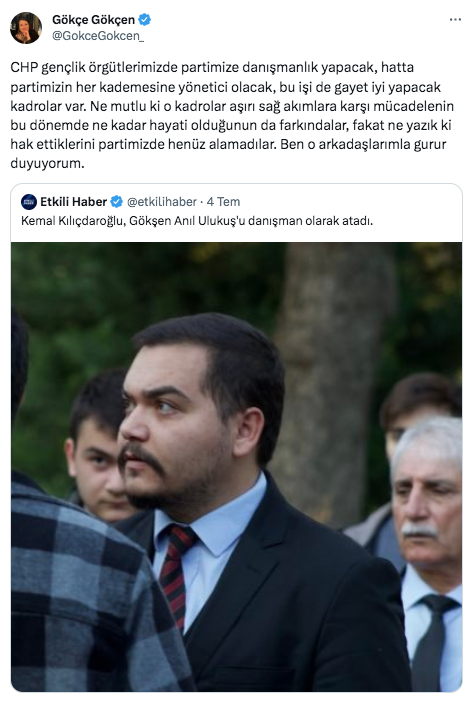Open Gökçe Gökçen's profile avatar
This screenshot has height=703, width=475.
coord(26,28)
